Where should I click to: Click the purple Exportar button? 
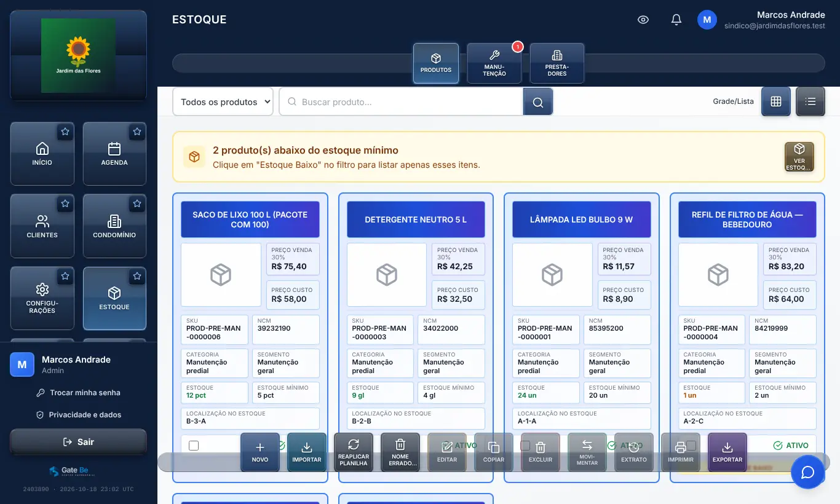click(x=727, y=452)
